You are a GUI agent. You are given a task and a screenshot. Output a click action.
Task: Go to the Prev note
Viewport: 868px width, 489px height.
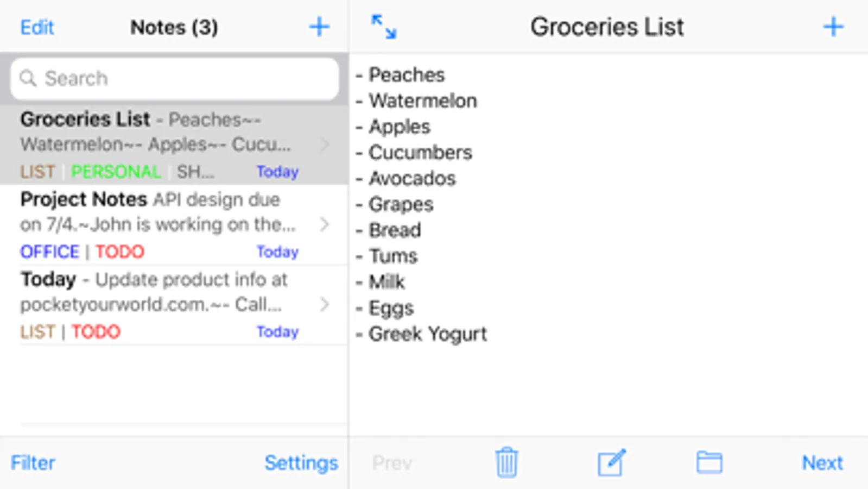pyautogui.click(x=392, y=463)
